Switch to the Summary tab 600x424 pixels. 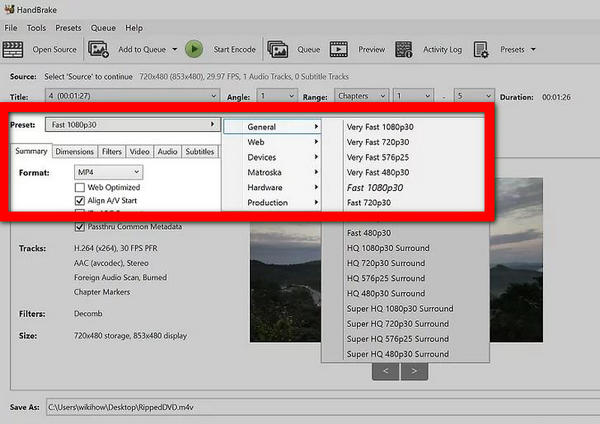[x=31, y=151]
